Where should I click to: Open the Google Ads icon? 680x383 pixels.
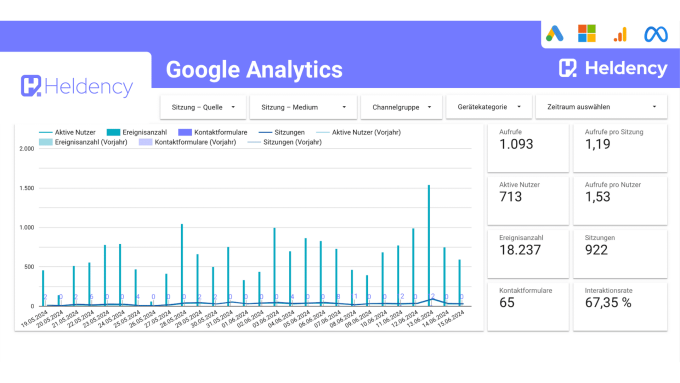pos(554,34)
